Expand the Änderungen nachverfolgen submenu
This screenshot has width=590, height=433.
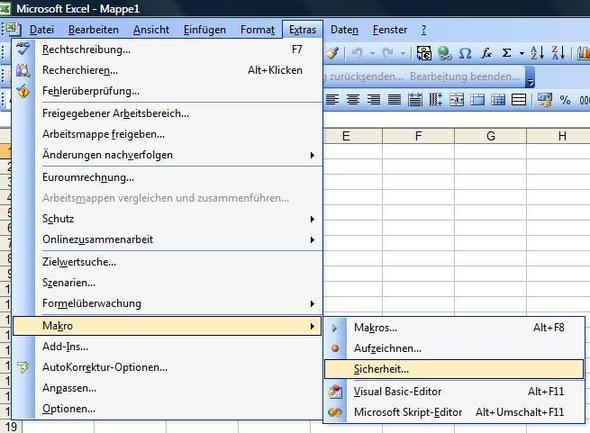coord(312,155)
